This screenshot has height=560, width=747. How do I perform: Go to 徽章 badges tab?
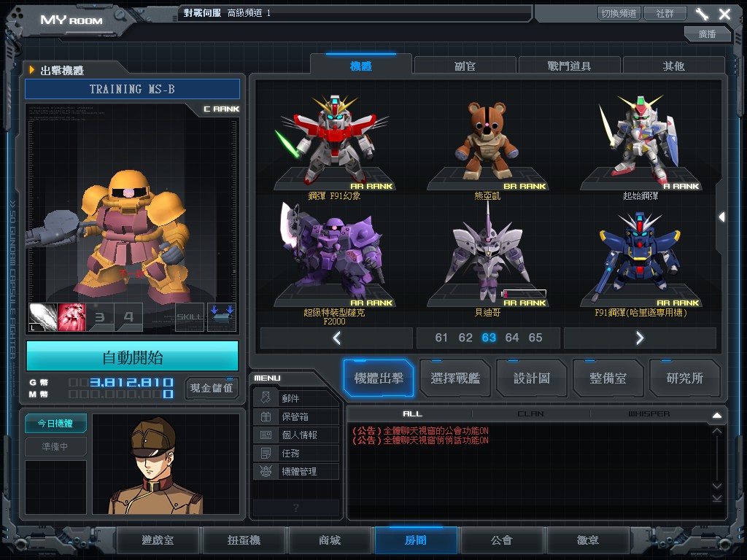click(x=588, y=540)
